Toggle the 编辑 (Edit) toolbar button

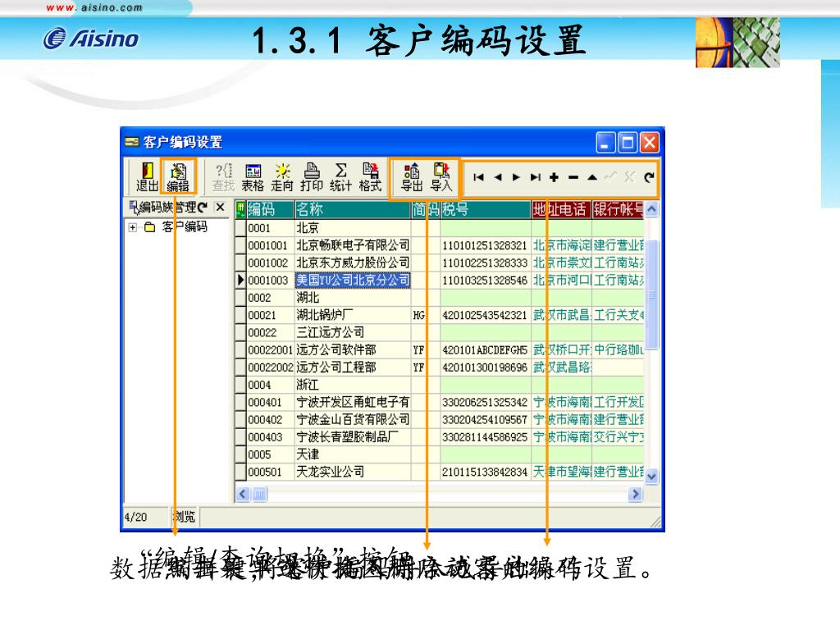click(178, 177)
